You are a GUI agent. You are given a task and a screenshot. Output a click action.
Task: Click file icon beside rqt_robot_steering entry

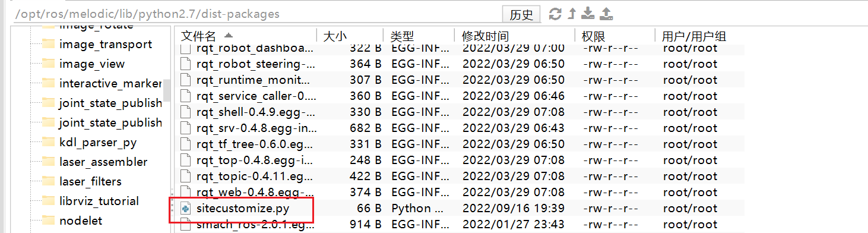coord(186,64)
